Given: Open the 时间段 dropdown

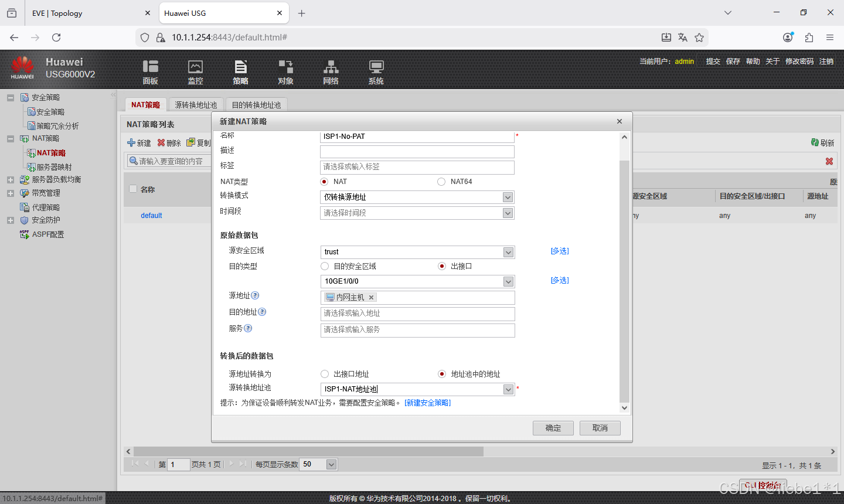Looking at the screenshot, I should (508, 213).
